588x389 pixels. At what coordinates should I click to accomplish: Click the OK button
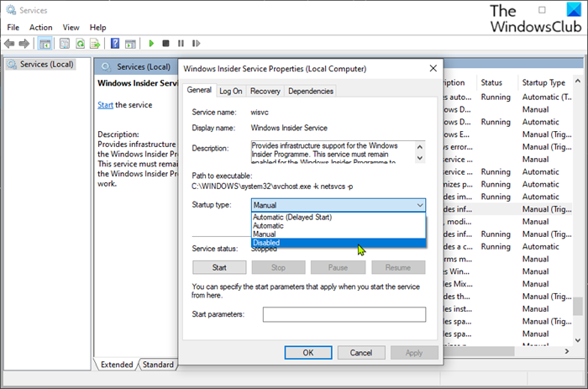coord(308,353)
